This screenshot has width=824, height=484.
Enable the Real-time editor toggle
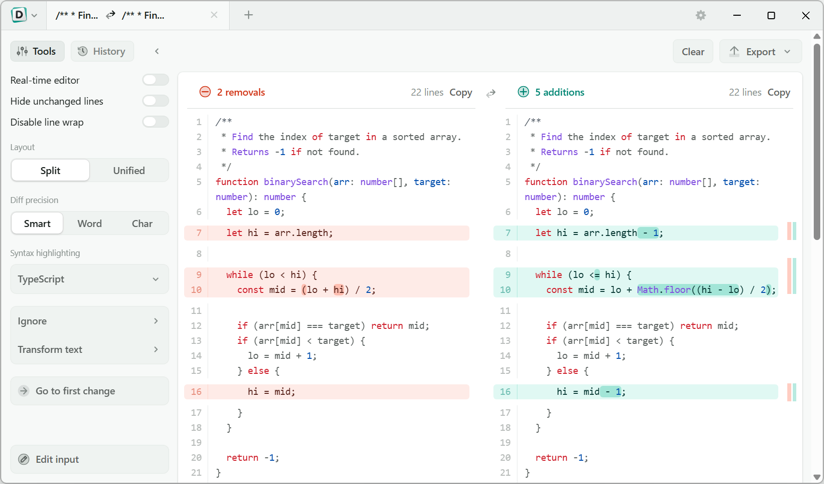pyautogui.click(x=156, y=80)
